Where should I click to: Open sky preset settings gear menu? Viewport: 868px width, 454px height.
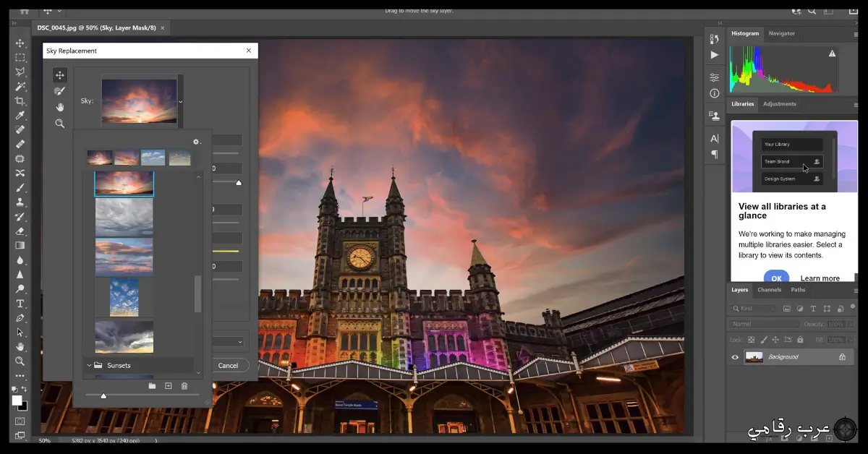195,142
